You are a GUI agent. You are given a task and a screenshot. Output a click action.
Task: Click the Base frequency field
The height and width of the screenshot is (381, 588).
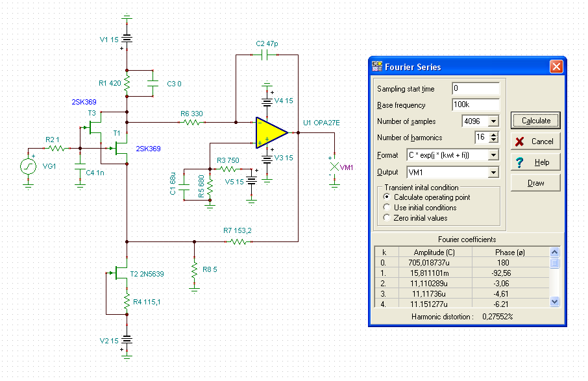[476, 104]
